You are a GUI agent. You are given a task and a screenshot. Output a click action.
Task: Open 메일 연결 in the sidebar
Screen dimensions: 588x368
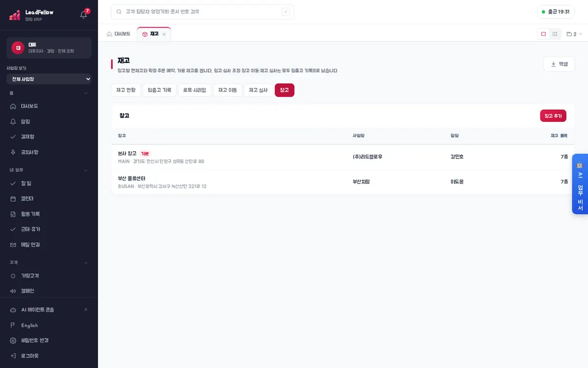(49, 244)
